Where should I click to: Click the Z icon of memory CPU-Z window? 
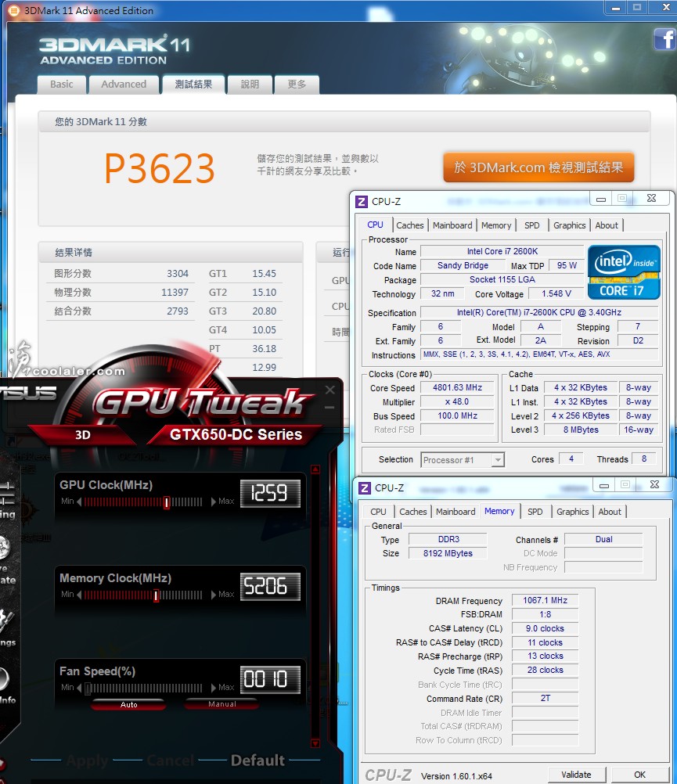click(365, 488)
